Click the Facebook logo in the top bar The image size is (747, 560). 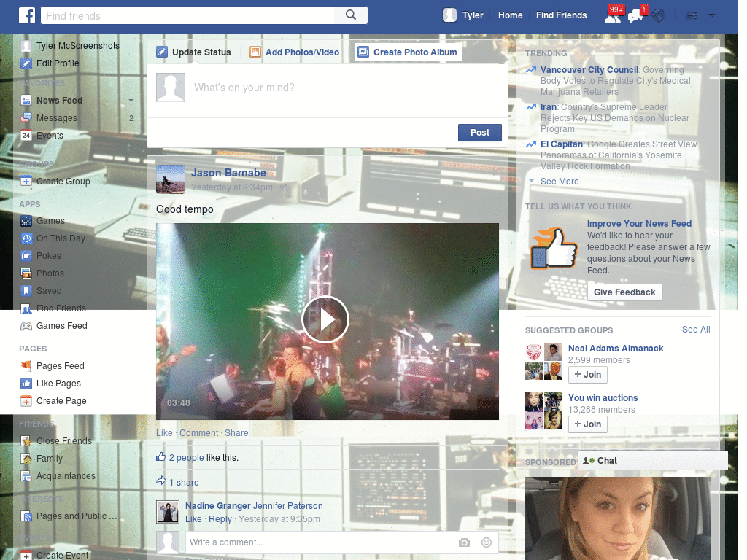(x=27, y=15)
